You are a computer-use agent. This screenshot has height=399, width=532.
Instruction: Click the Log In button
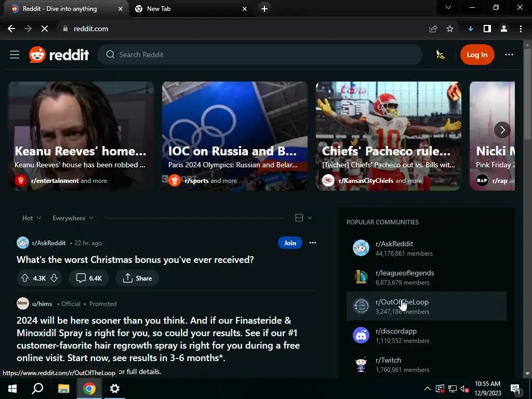pos(477,55)
